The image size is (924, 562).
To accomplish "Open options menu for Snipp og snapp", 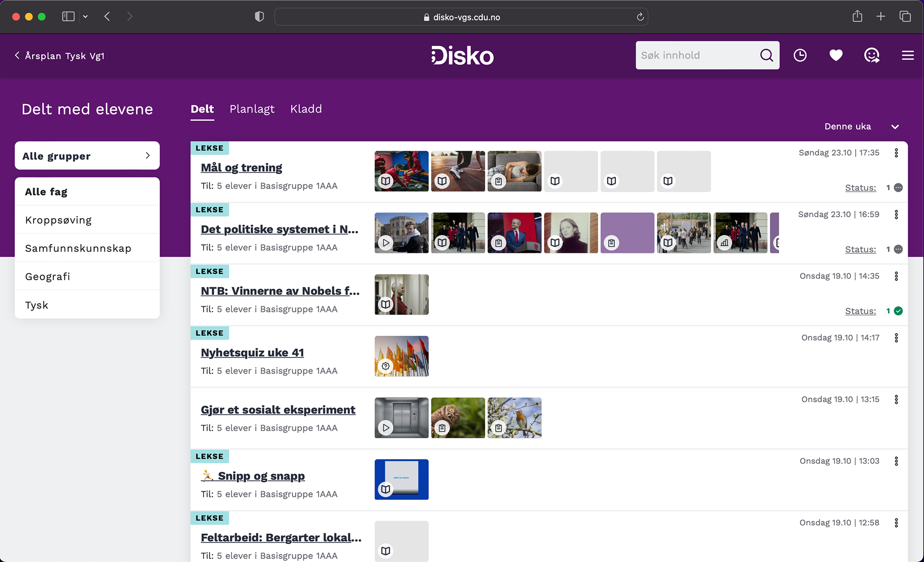I will coord(896,461).
